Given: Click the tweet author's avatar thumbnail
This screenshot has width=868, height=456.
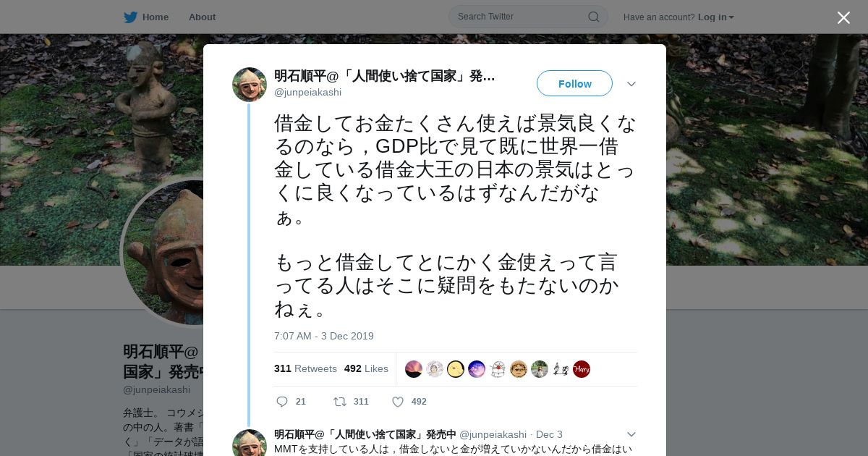Looking at the screenshot, I should click(250, 85).
